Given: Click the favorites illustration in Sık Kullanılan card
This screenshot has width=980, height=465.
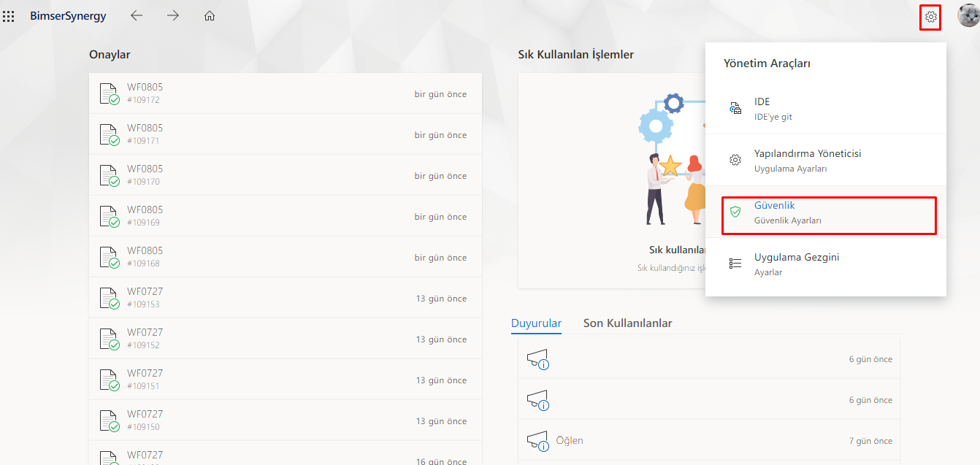Looking at the screenshot, I should tap(672, 159).
